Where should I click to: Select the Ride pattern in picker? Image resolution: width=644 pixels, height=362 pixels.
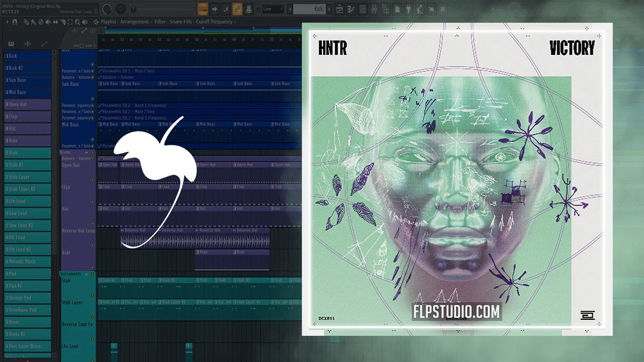tap(28, 140)
